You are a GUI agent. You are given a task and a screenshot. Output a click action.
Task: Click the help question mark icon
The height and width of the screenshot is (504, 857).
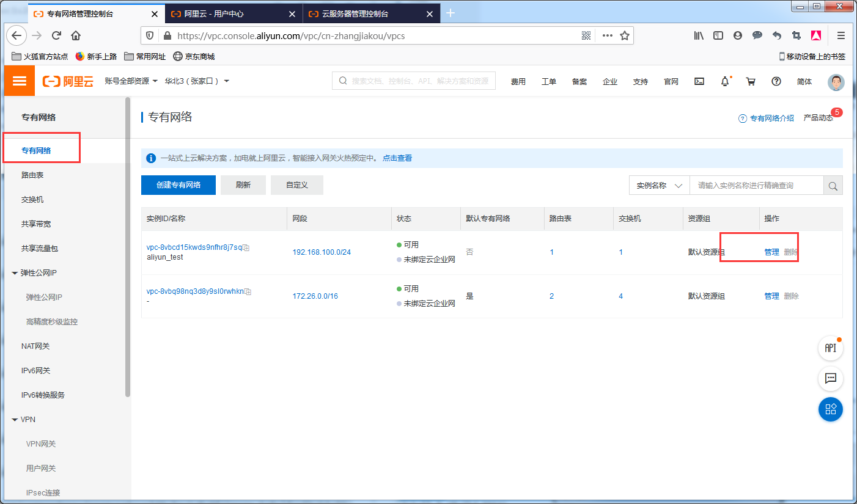click(x=776, y=81)
